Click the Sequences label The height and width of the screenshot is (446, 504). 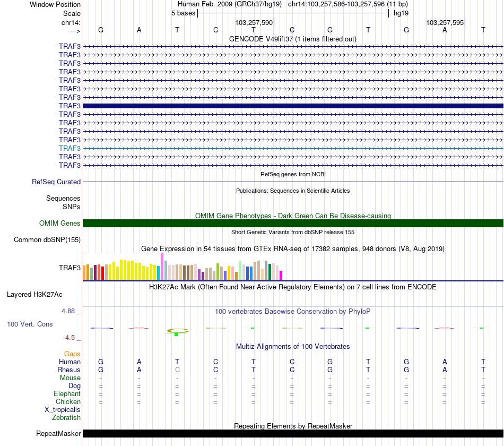[63, 198]
